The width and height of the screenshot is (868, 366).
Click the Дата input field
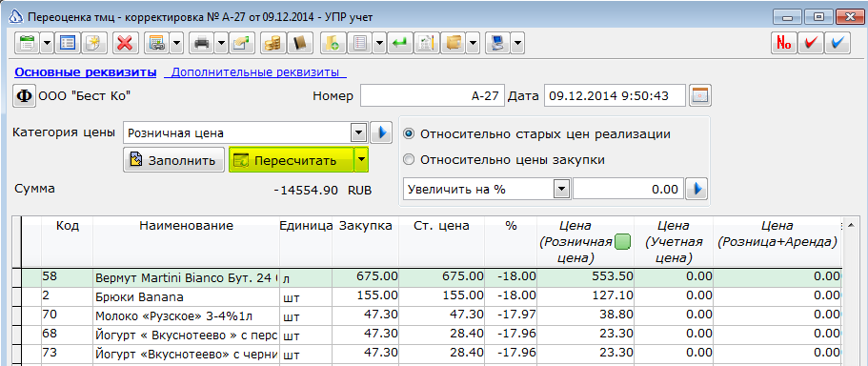click(615, 96)
